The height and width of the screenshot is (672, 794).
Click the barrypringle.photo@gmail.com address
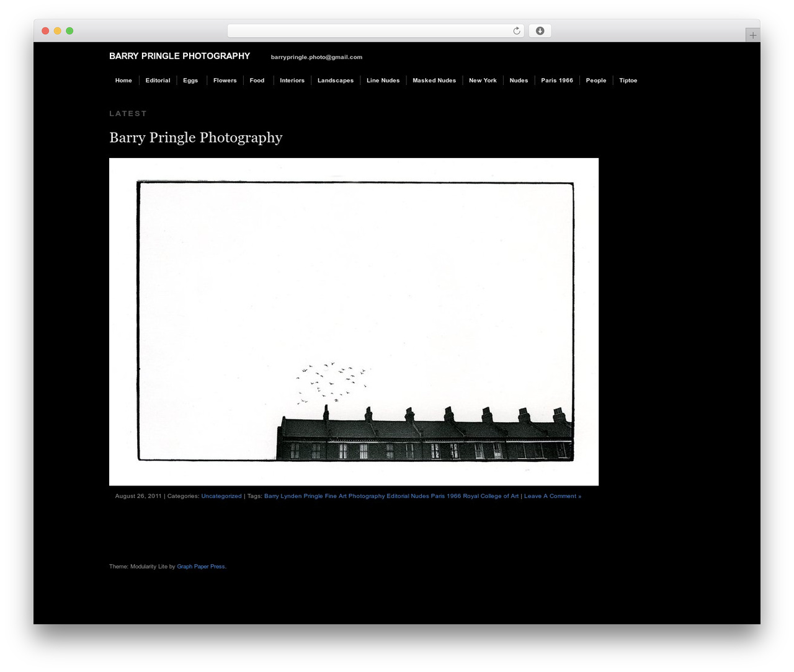[x=316, y=57]
